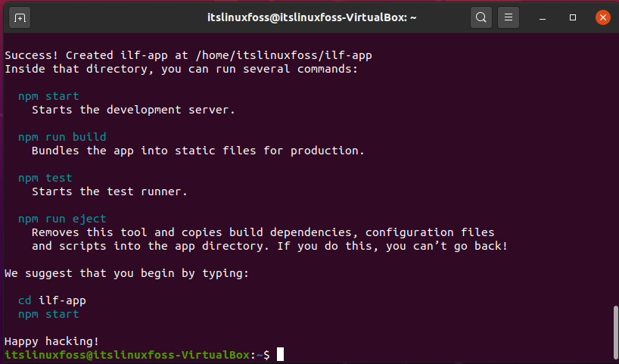Image resolution: width=619 pixels, height=364 pixels.
Task: Open the hamburger menu
Action: tap(509, 17)
